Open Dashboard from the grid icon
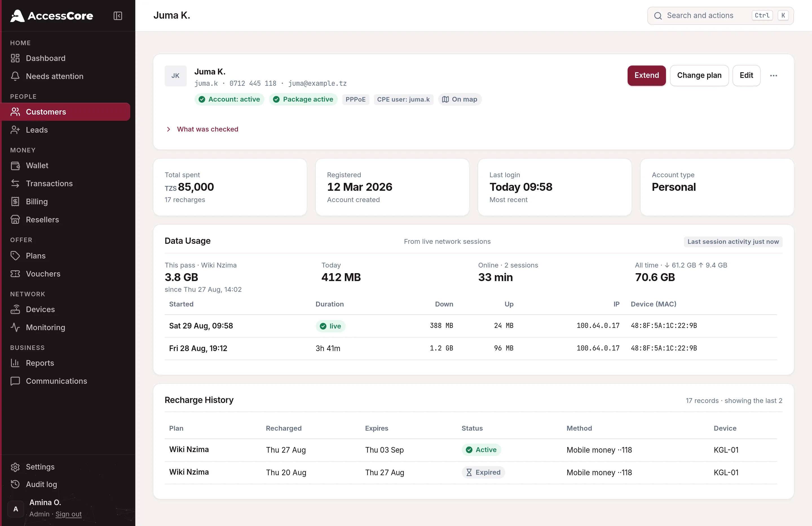The height and width of the screenshot is (526, 812). (x=15, y=58)
